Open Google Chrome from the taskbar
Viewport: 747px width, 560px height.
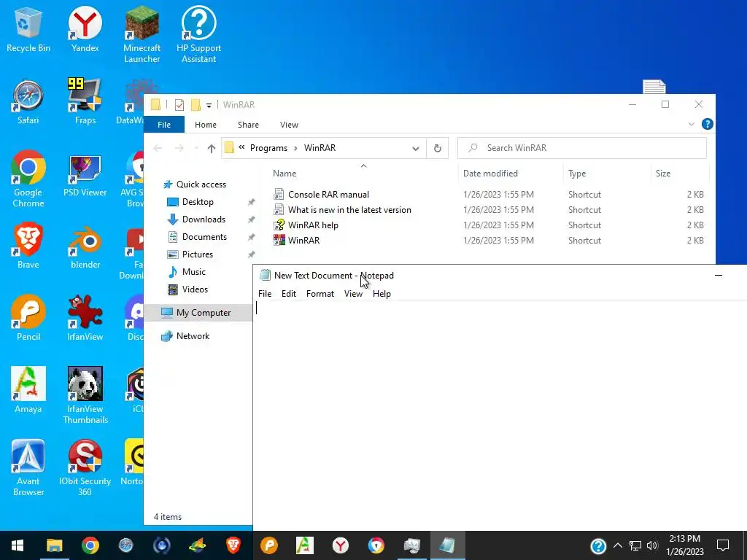[x=90, y=545]
